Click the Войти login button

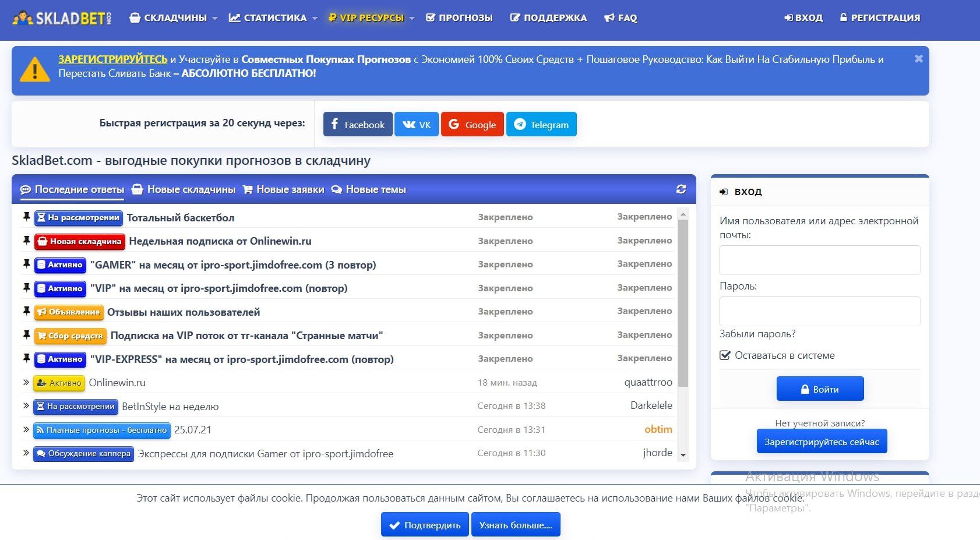point(820,389)
